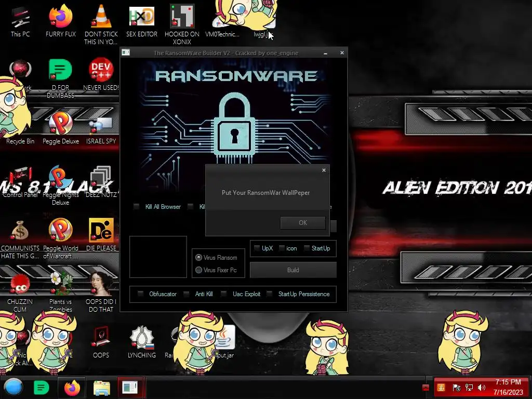Open the green D FOR DUMBASS shortcut

(60, 78)
